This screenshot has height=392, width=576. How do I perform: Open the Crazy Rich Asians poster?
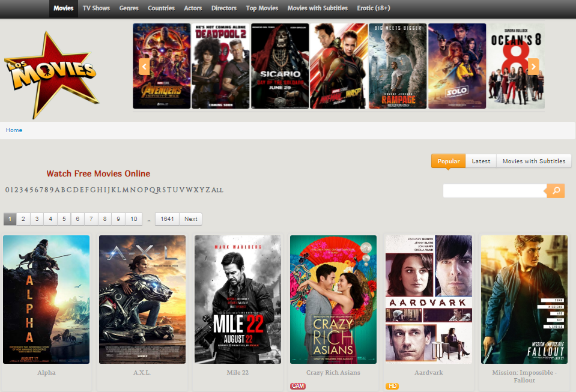tap(333, 300)
